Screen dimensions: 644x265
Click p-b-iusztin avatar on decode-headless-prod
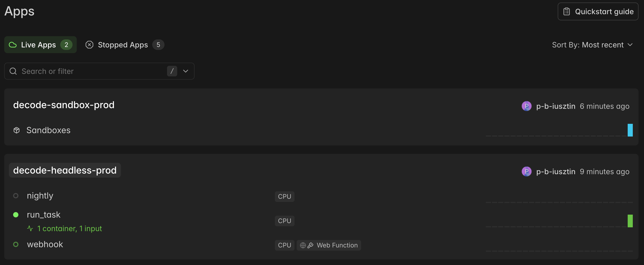point(526,171)
